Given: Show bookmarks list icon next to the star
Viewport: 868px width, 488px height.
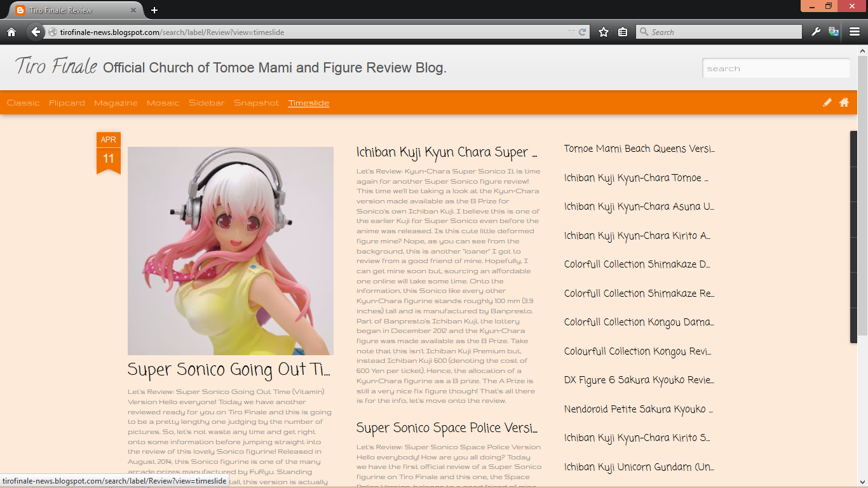Looking at the screenshot, I should pos(623,32).
